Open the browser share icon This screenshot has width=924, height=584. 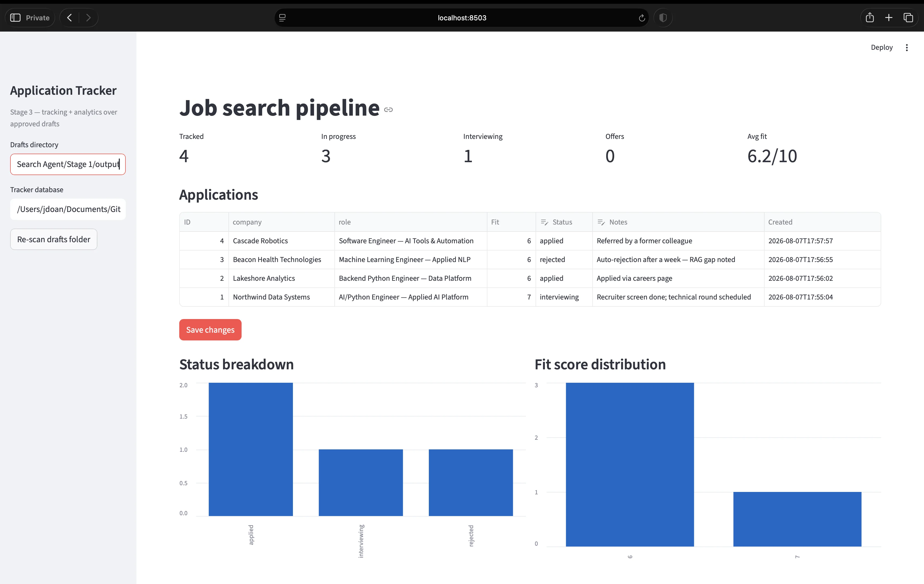[x=869, y=18]
